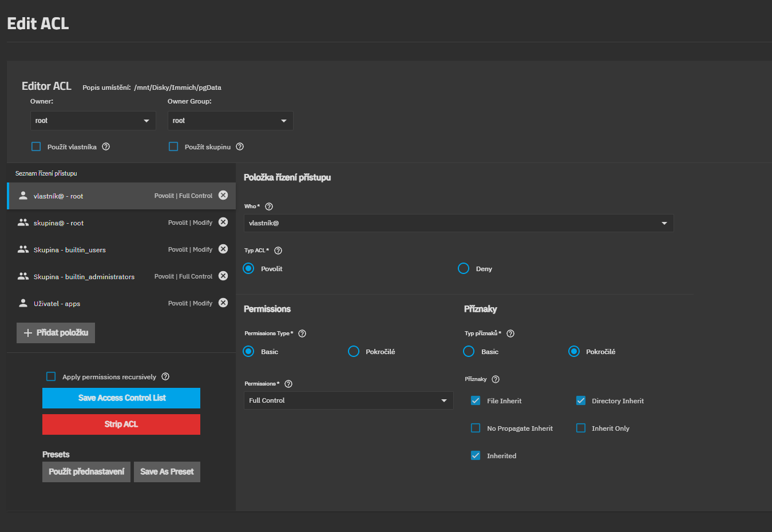
Task: Uncheck the Directory Inherit flag
Action: pyautogui.click(x=581, y=400)
